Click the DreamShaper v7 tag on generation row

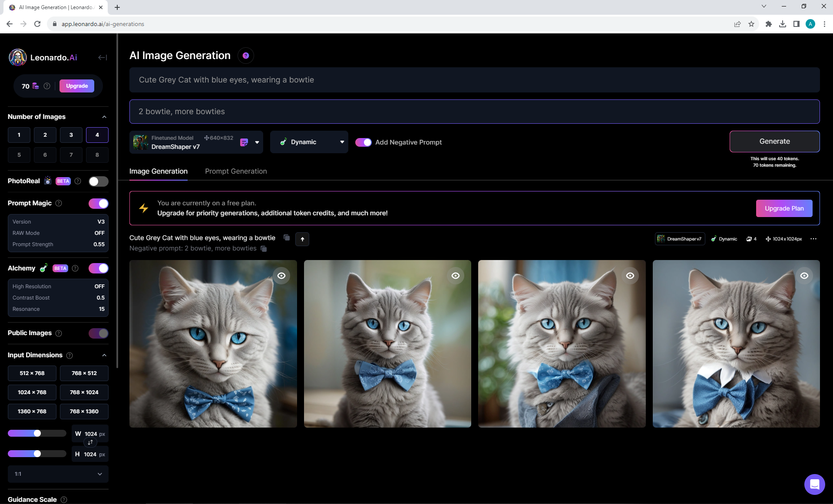click(680, 239)
